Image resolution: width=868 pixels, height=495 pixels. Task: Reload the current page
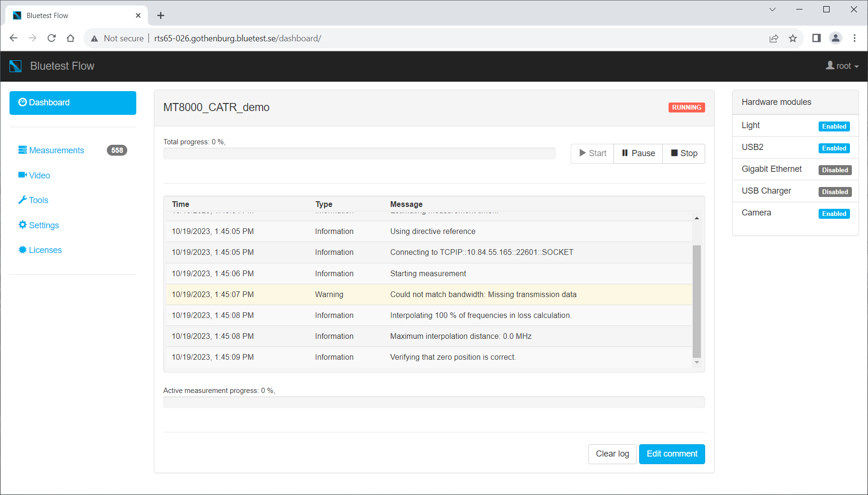coord(52,38)
